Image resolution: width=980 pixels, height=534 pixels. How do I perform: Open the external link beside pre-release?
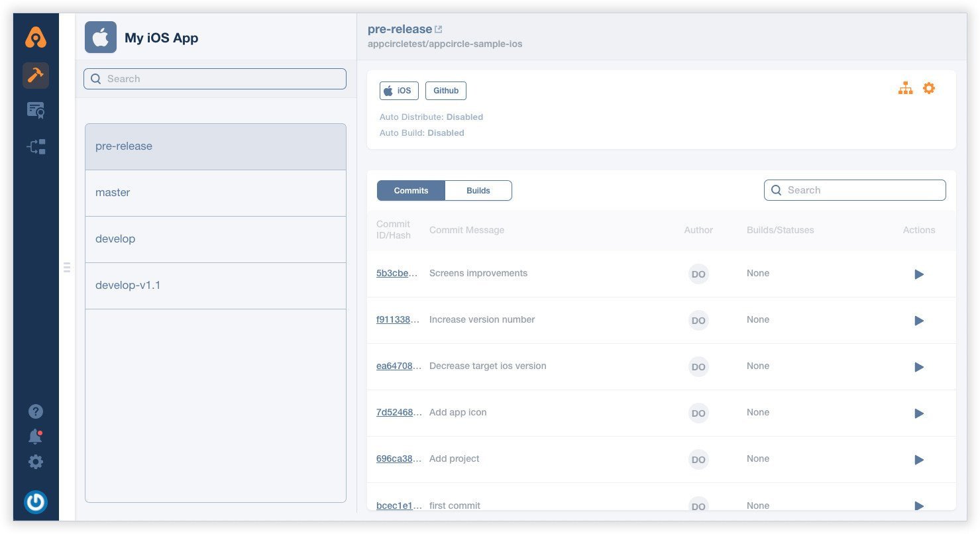coord(438,28)
